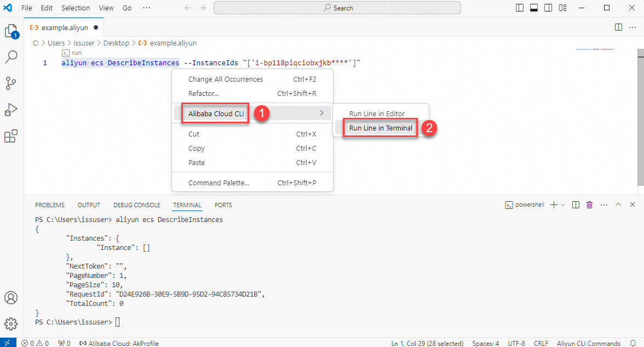The height and width of the screenshot is (347, 644).
Task: Open the Go menu
Action: (127, 8)
